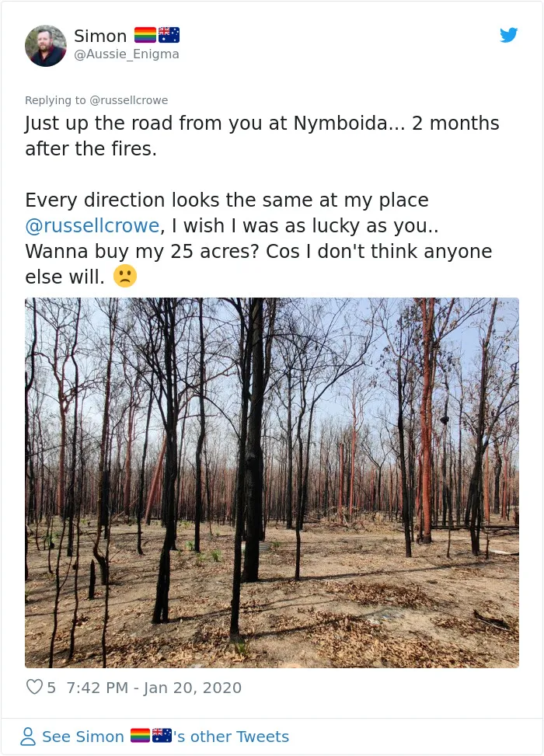Click the like count number 5

point(51,688)
